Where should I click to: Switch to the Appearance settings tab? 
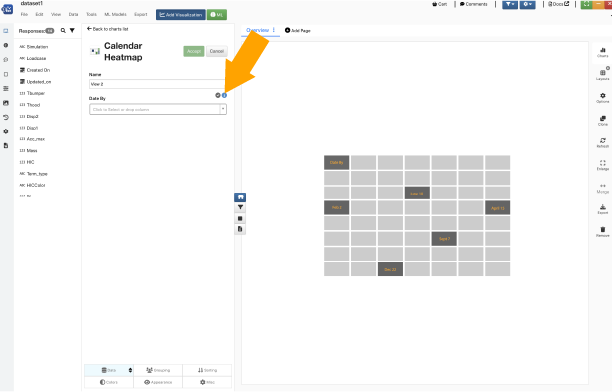click(x=158, y=382)
